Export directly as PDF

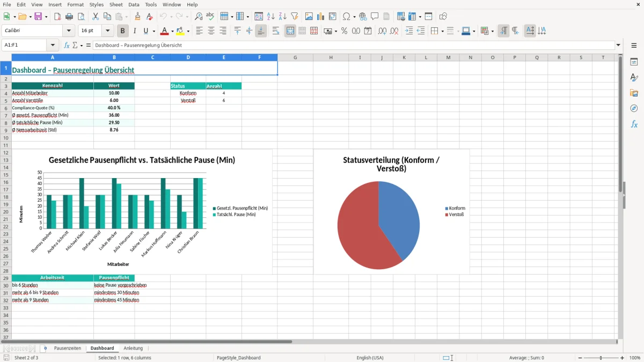57,17
